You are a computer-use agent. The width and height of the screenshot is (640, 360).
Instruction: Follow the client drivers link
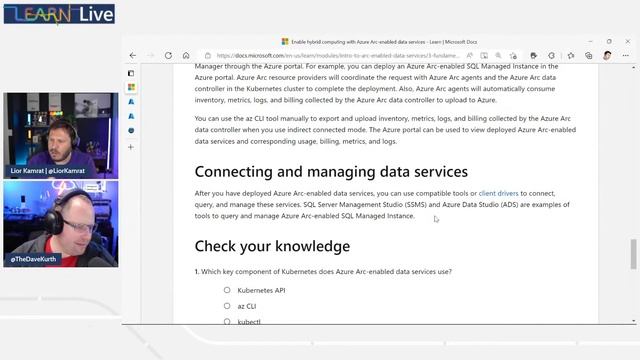coord(498,193)
